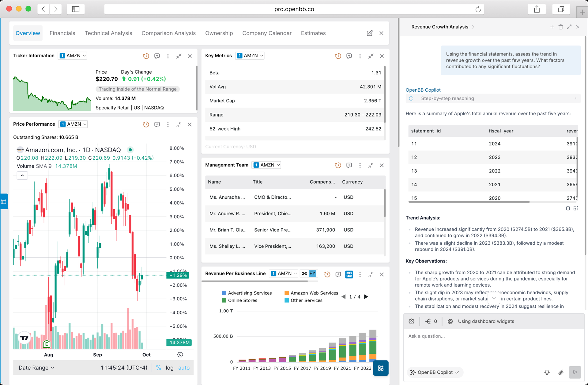Toggle percent scale on price chart
Image resolution: width=588 pixels, height=385 pixels.
point(158,368)
